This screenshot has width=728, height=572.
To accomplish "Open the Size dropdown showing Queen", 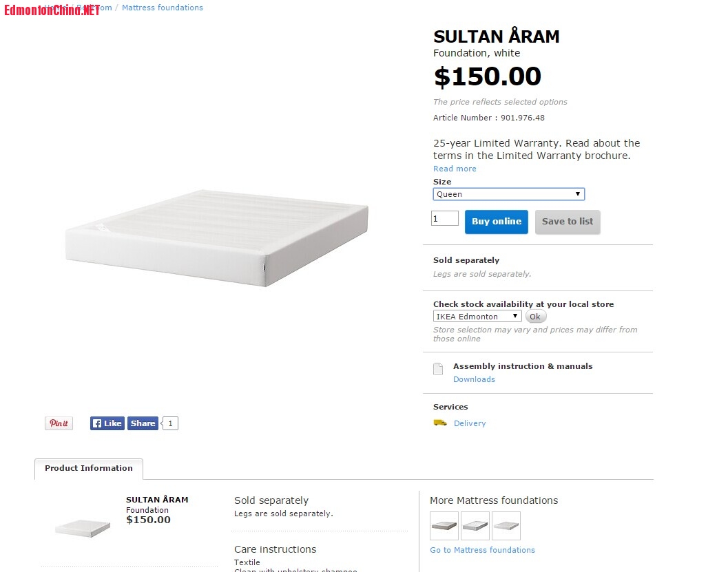I will pos(508,194).
